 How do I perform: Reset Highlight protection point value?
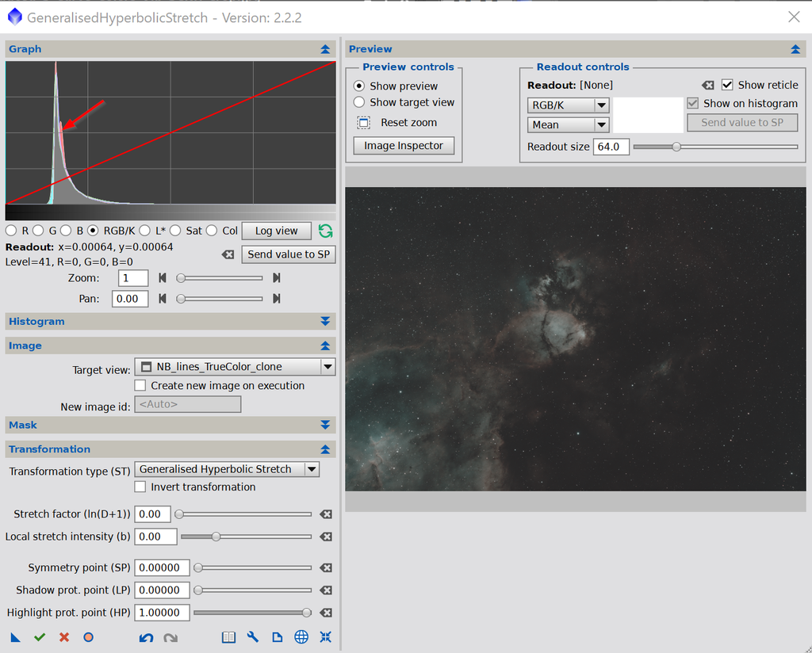coord(326,613)
